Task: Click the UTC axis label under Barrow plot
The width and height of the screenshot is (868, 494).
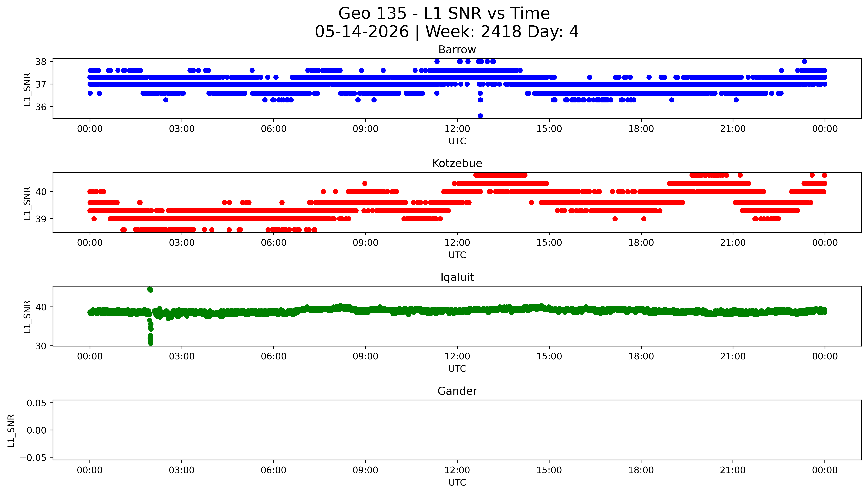Action: tap(457, 141)
